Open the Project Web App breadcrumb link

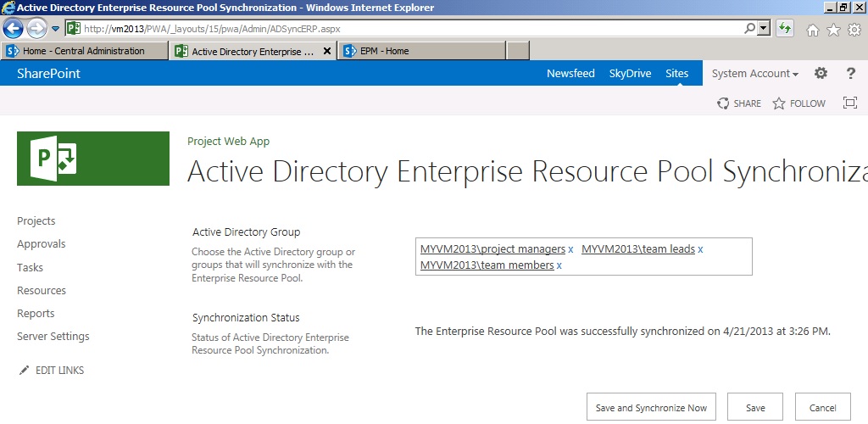click(228, 141)
